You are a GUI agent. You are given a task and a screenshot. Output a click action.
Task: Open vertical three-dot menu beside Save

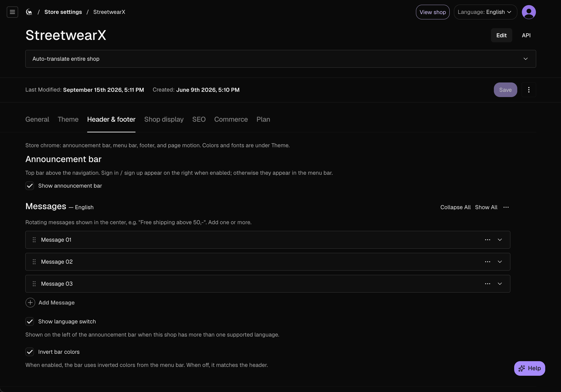(529, 90)
